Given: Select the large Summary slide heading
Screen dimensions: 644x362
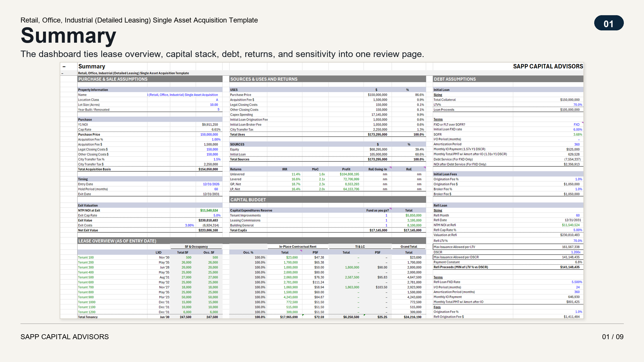Looking at the screenshot, I should [68, 36].
